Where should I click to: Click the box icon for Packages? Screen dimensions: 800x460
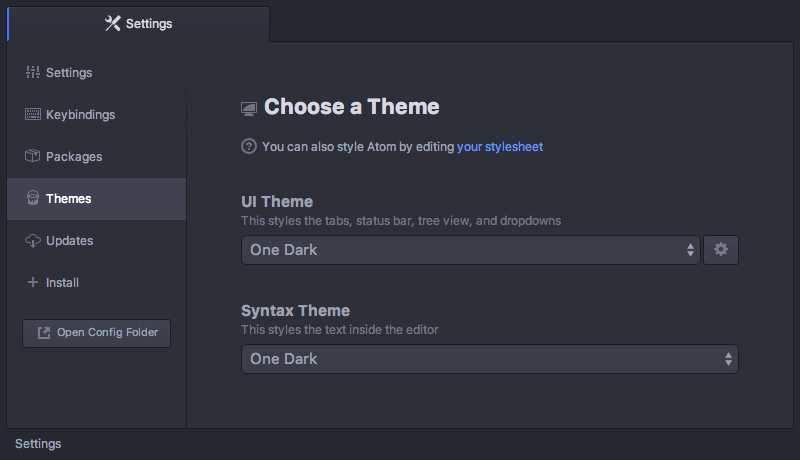32,157
